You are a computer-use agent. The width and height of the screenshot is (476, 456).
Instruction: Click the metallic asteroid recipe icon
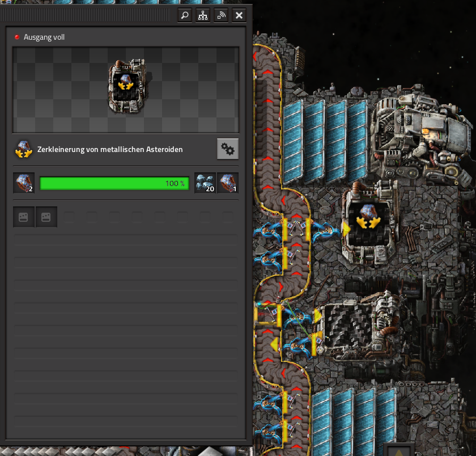coord(24,149)
